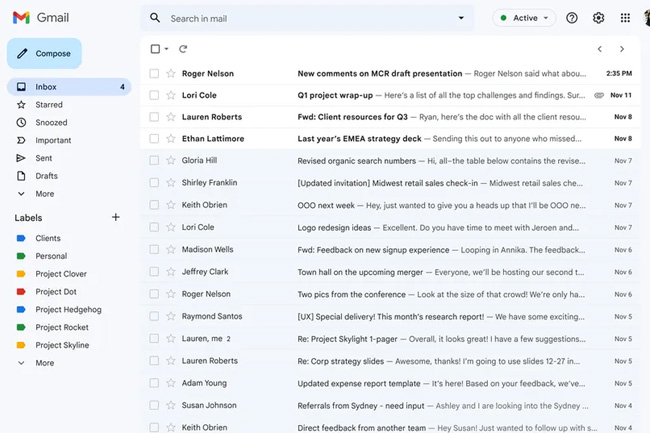The image size is (650, 433).
Task: Star the Two pics from the conference email
Action: (x=171, y=294)
